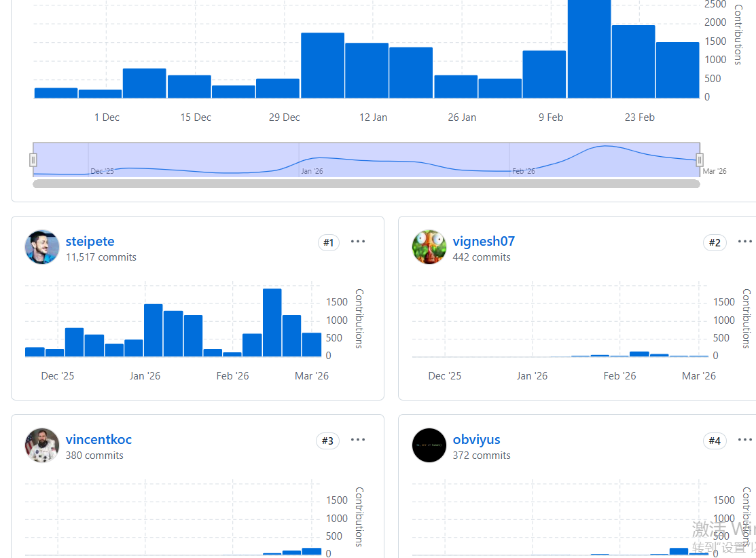This screenshot has width=756, height=558.
Task: Expand the three-dot menu on obviyus card
Action: [745, 439]
